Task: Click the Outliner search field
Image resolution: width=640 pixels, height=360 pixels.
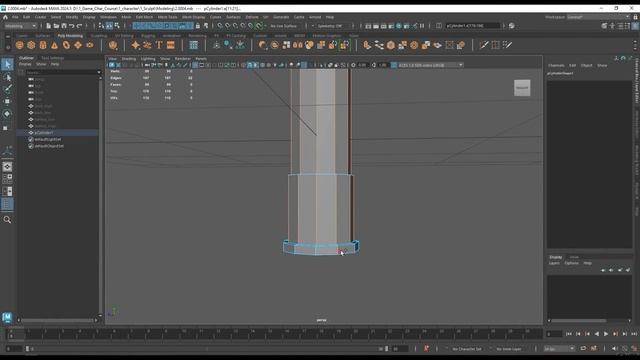Action: tap(60, 72)
